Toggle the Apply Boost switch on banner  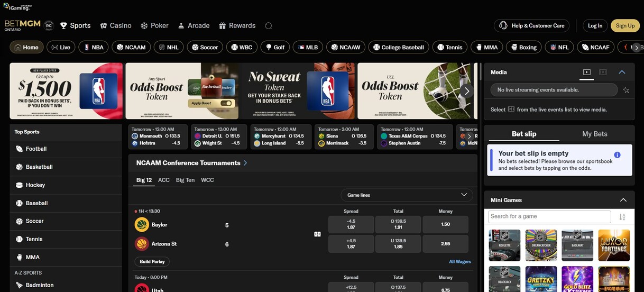pyautogui.click(x=226, y=103)
